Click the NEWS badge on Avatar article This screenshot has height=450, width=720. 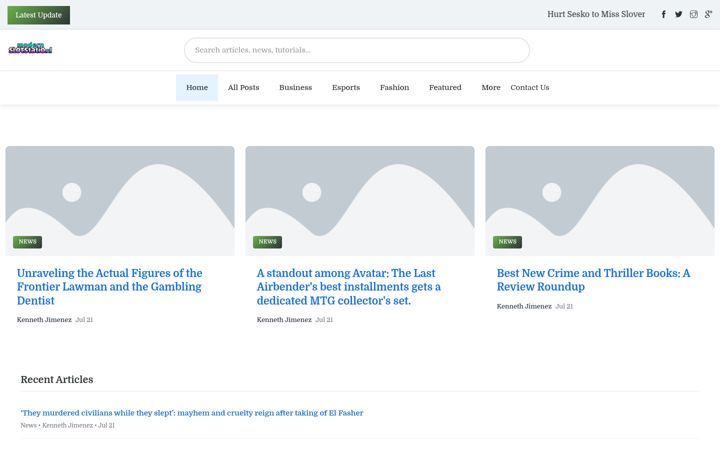(267, 242)
